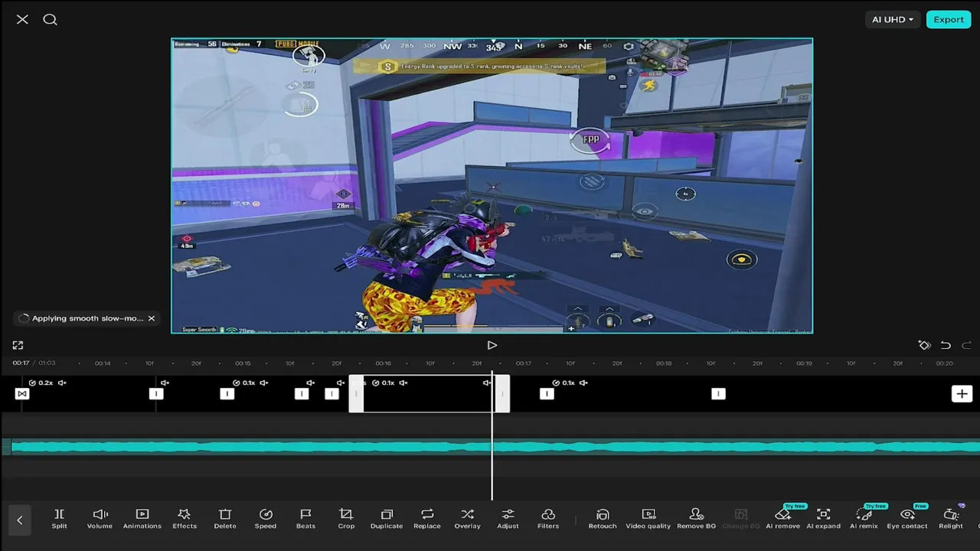Open the Eye contact tool
This screenshot has width=980, height=551.
pos(907,518)
